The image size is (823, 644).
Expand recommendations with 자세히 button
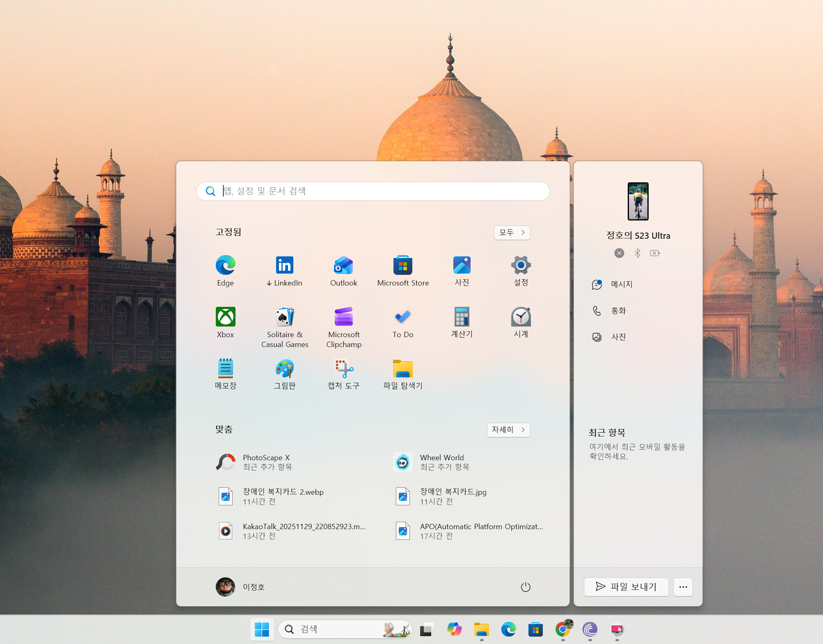tap(508, 430)
